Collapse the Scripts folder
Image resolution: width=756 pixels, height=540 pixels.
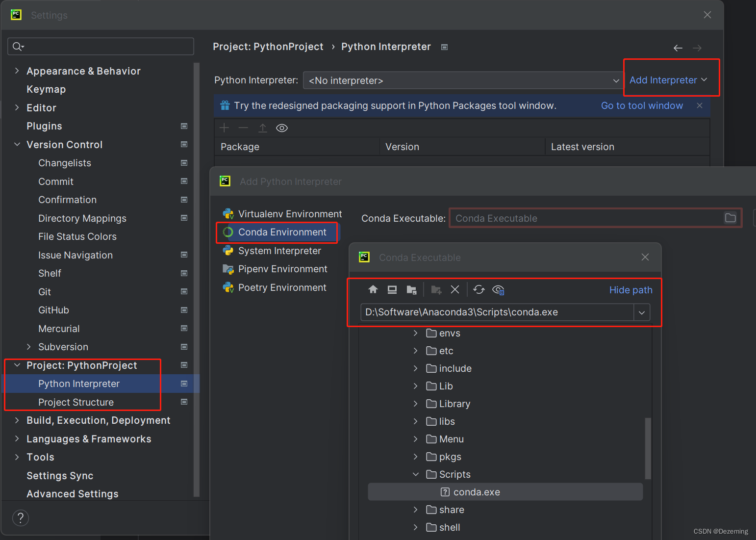tap(415, 474)
